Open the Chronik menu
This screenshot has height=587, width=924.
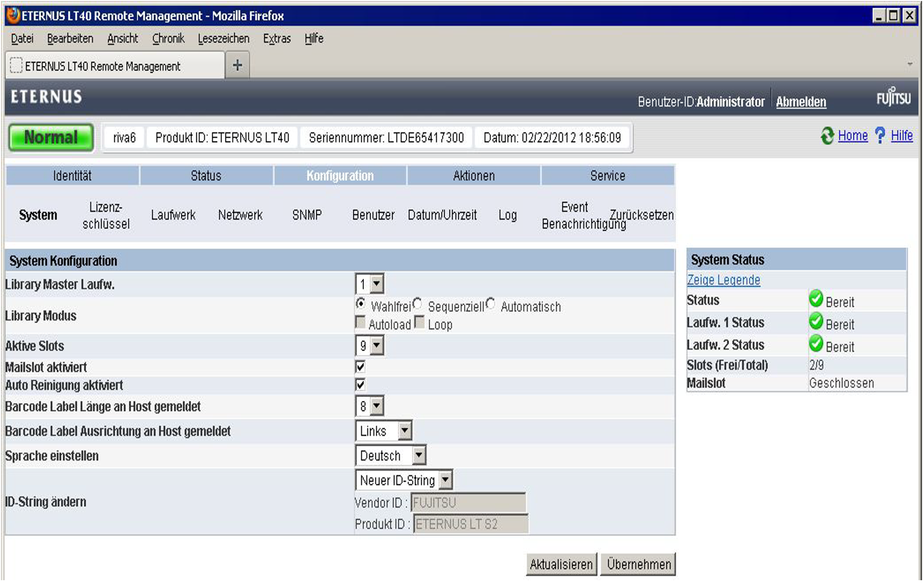click(169, 38)
